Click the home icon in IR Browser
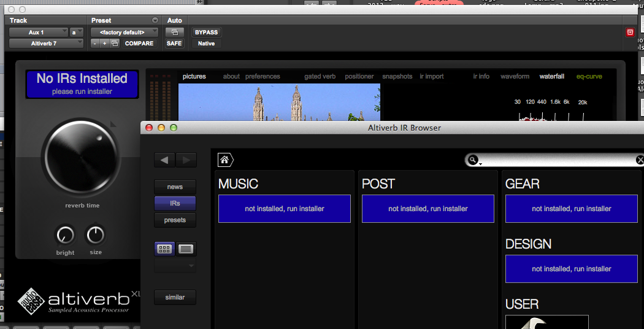The image size is (644, 329). 224,160
